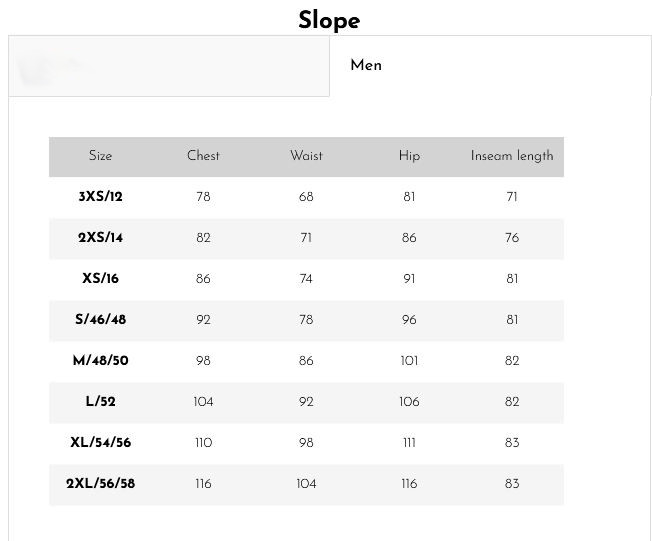Select the 3XS/12 size row label
Image resolution: width=652 pixels, height=541 pixels.
(100, 197)
